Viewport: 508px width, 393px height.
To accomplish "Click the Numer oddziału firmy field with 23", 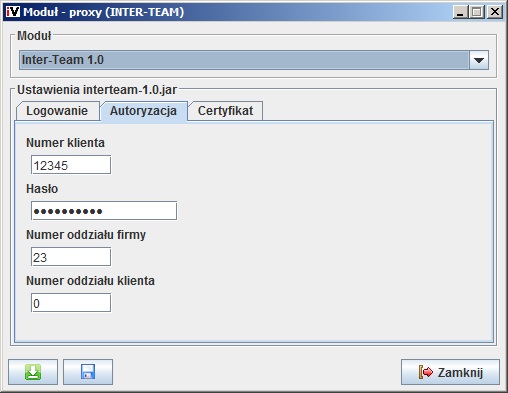I will pos(71,257).
